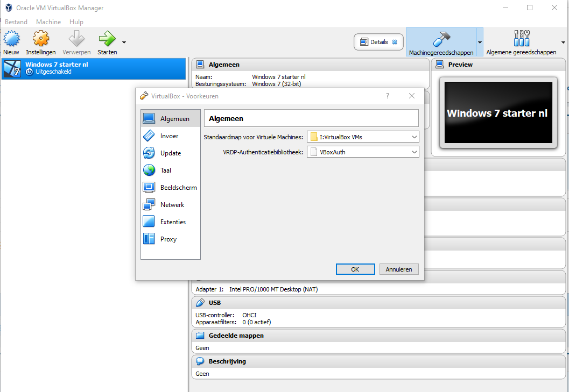
Task: Click the Preview monitor icon
Action: [439, 64]
